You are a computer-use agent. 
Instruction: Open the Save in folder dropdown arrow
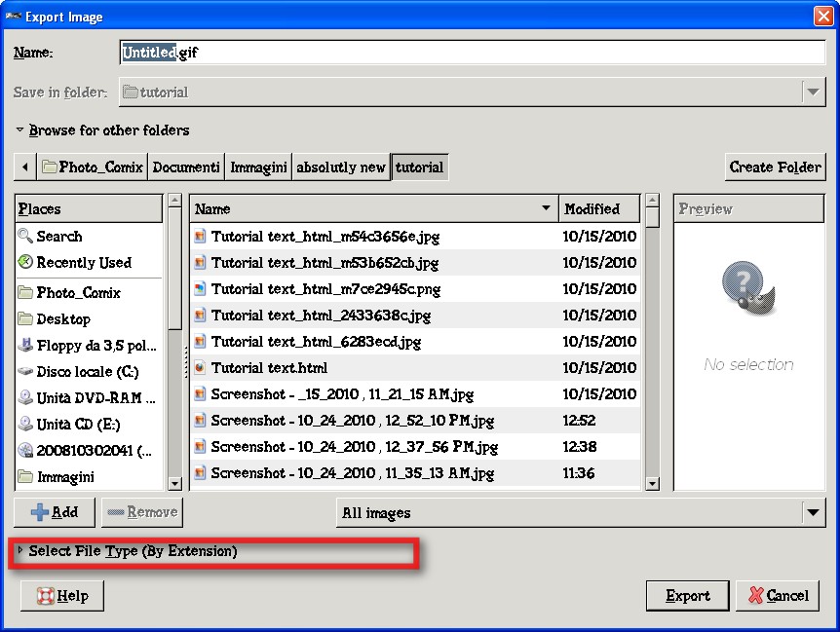(x=814, y=93)
